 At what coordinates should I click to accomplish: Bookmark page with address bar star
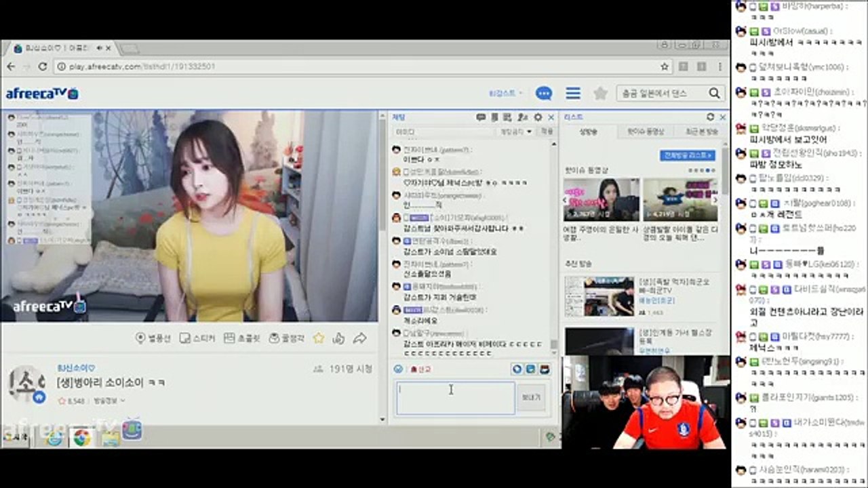click(x=665, y=66)
